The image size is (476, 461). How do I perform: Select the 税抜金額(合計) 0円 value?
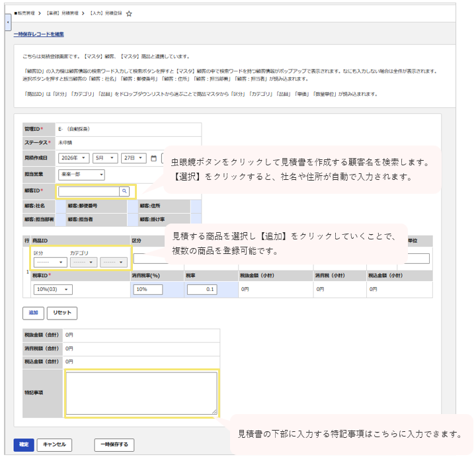click(69, 335)
